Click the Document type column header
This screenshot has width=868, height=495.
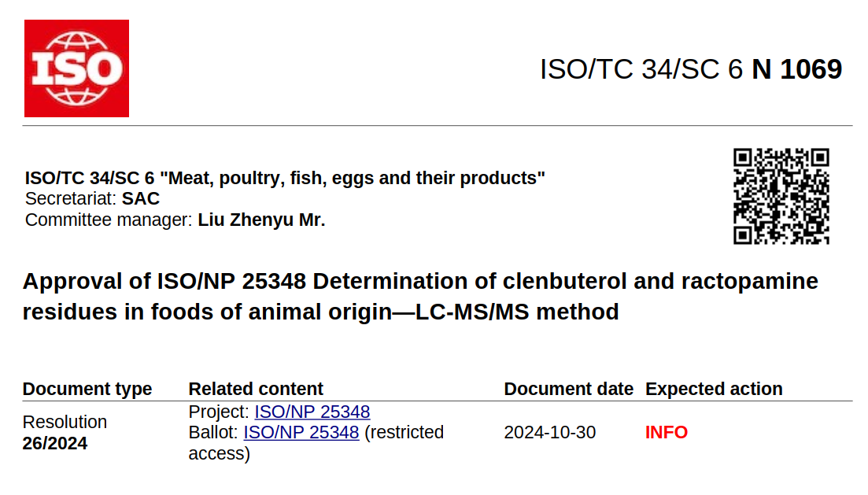coord(87,389)
